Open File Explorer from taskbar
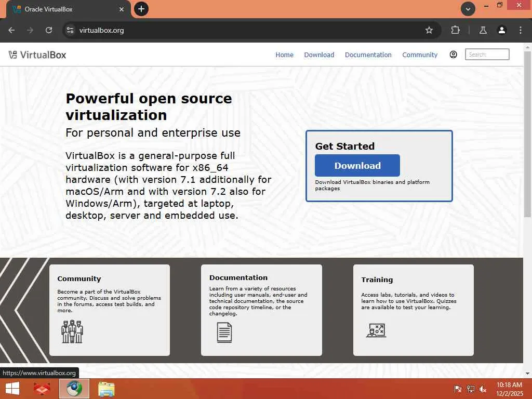 pyautogui.click(x=106, y=389)
